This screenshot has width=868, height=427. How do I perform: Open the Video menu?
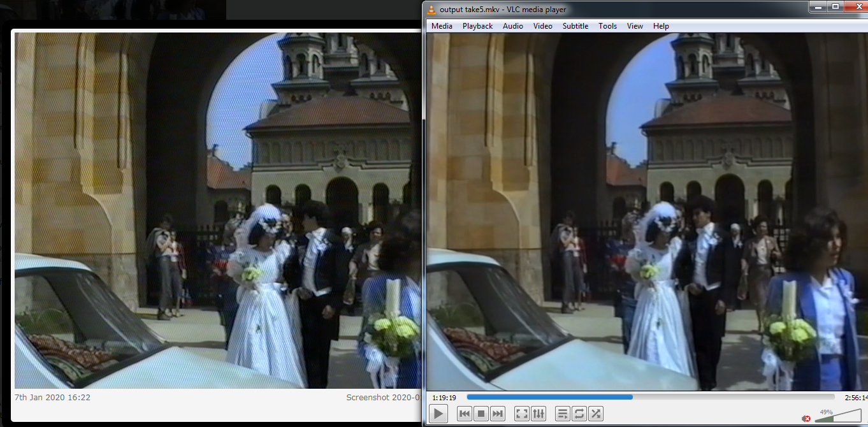click(543, 26)
